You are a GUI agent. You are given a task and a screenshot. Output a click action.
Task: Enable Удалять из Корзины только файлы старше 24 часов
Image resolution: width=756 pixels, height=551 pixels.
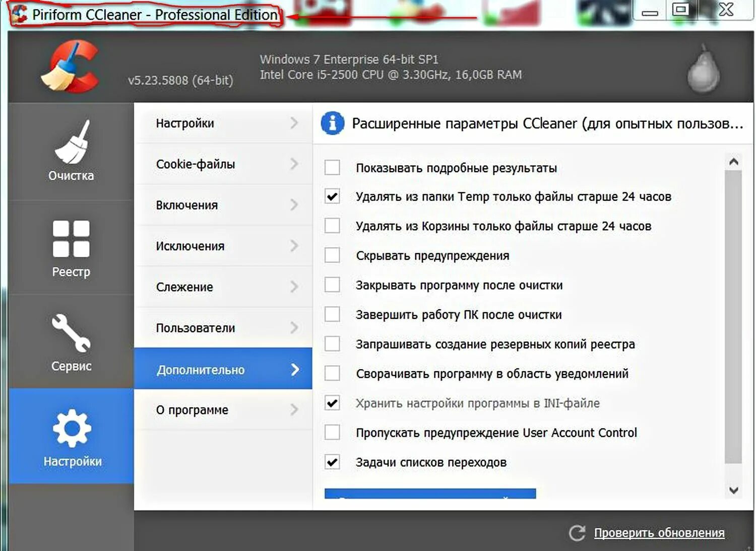[x=332, y=226]
